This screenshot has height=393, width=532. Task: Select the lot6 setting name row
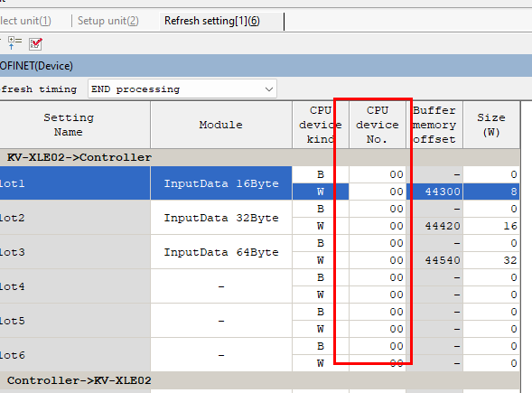coord(75,355)
